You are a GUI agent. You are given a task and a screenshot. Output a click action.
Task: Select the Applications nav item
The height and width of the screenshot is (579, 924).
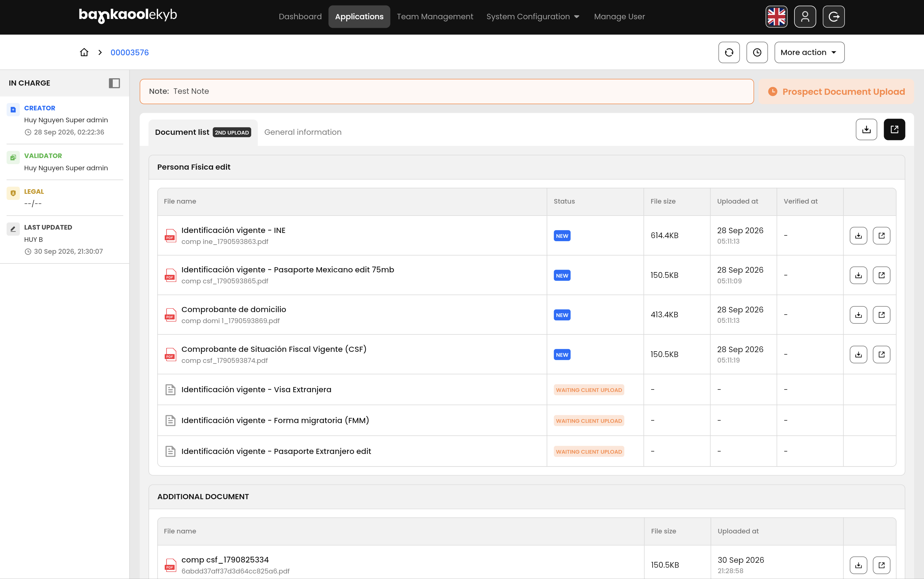(359, 17)
